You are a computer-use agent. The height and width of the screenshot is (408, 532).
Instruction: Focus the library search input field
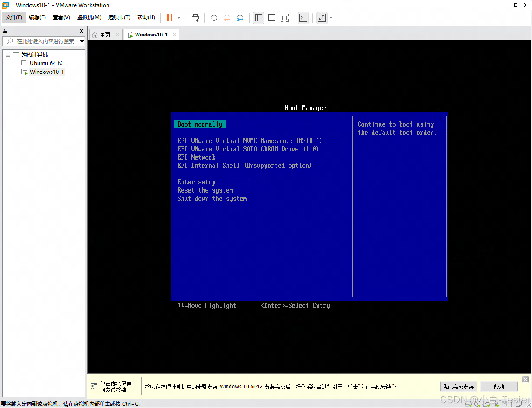pyautogui.click(x=43, y=42)
